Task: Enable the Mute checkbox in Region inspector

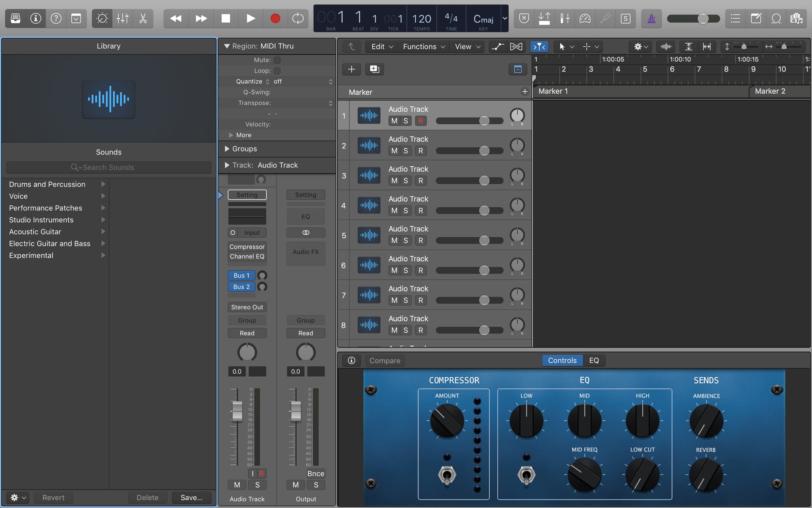Action: pyautogui.click(x=277, y=60)
